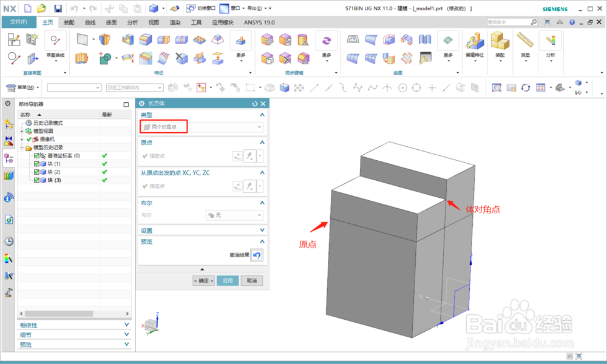Expand the 模型视图 tree node
The image size is (607, 364).
coord(22,131)
